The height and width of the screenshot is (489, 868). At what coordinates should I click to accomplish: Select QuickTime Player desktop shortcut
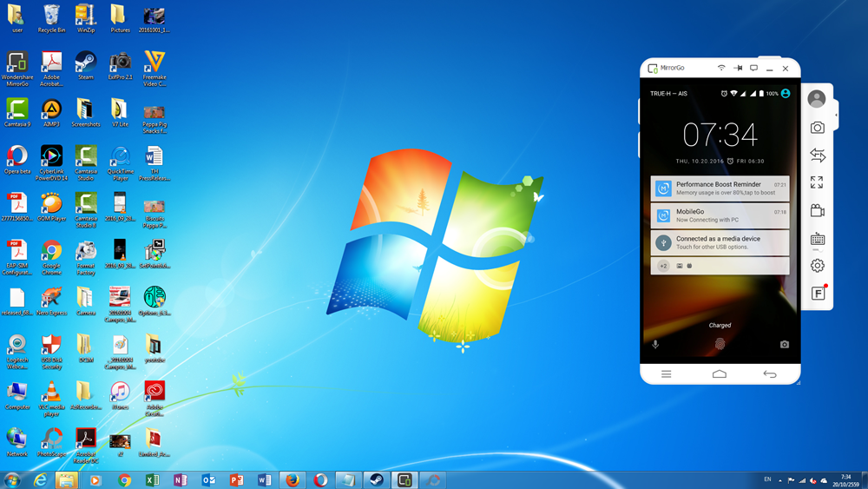(120, 162)
